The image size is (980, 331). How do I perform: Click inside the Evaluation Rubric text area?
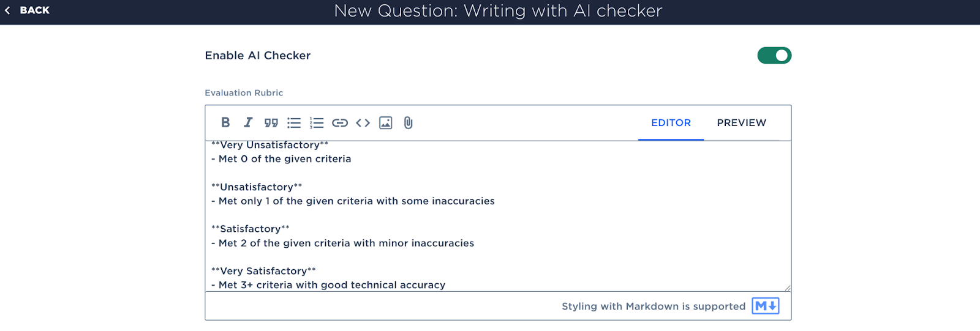click(x=497, y=216)
